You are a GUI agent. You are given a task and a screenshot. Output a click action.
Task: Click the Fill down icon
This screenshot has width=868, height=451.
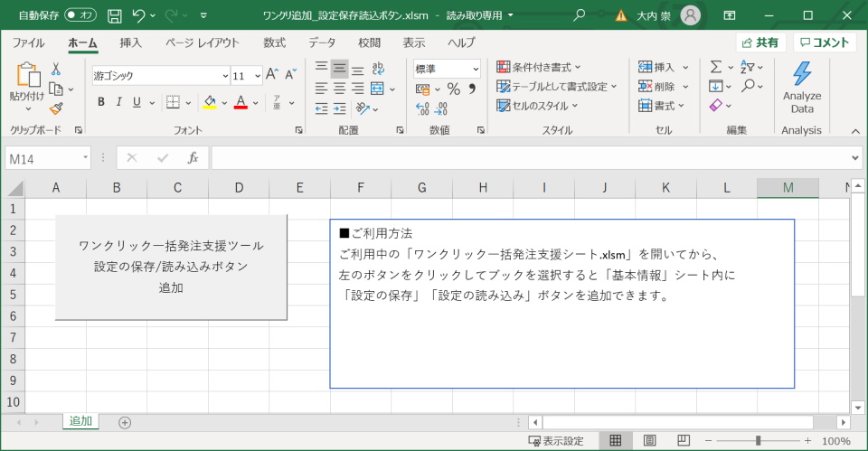[716, 87]
